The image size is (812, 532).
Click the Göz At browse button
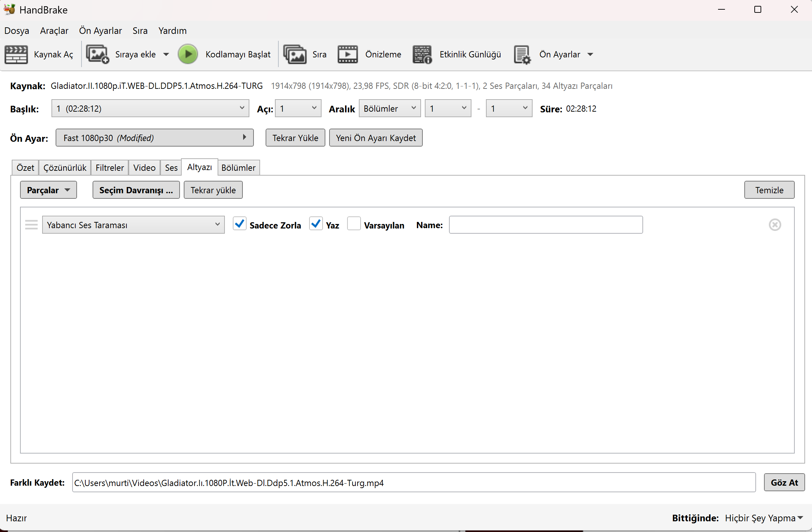(784, 483)
